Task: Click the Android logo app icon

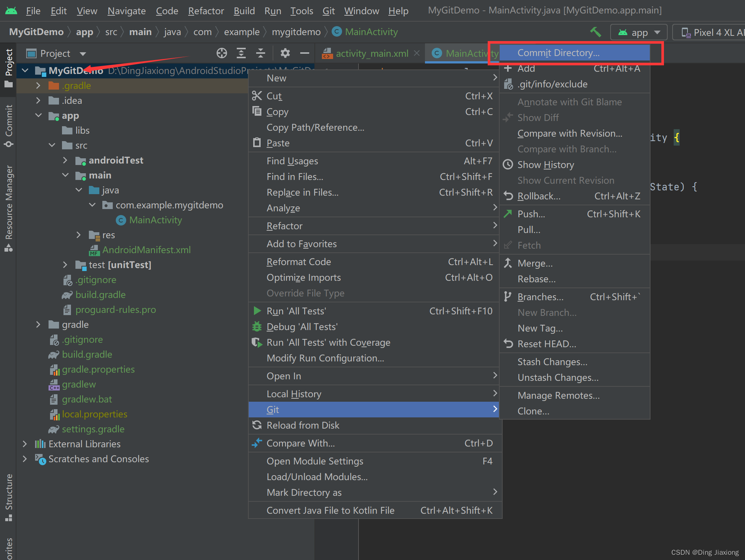Action: click(11, 10)
